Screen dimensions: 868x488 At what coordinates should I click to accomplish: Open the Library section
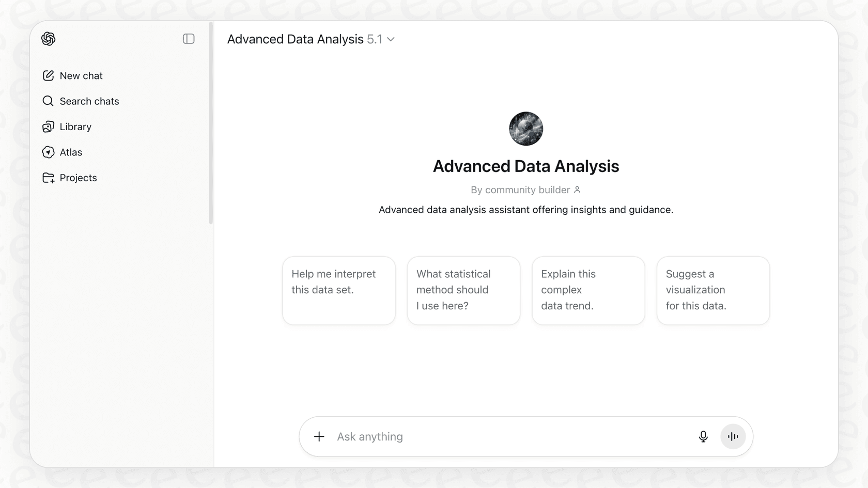(75, 127)
